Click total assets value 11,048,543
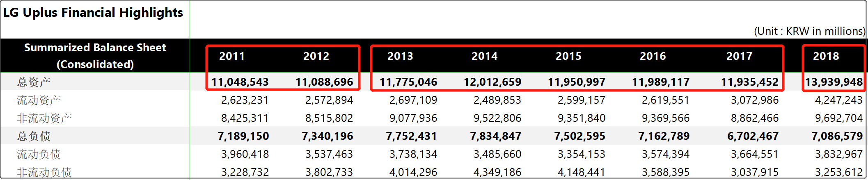 240,82
